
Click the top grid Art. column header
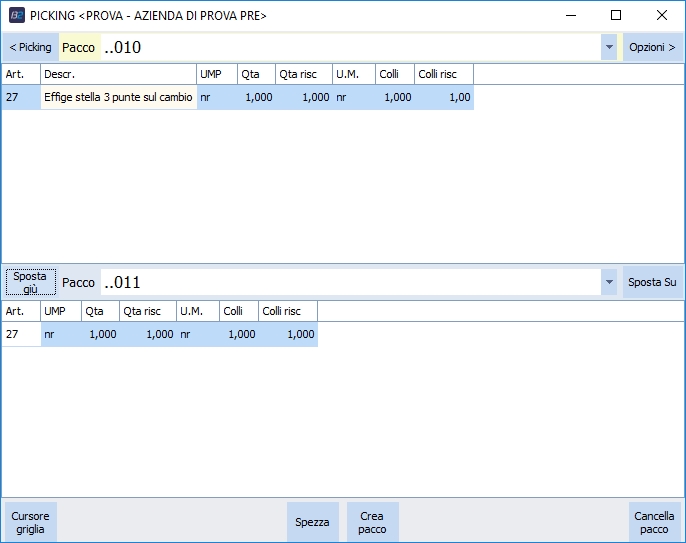pyautogui.click(x=21, y=74)
